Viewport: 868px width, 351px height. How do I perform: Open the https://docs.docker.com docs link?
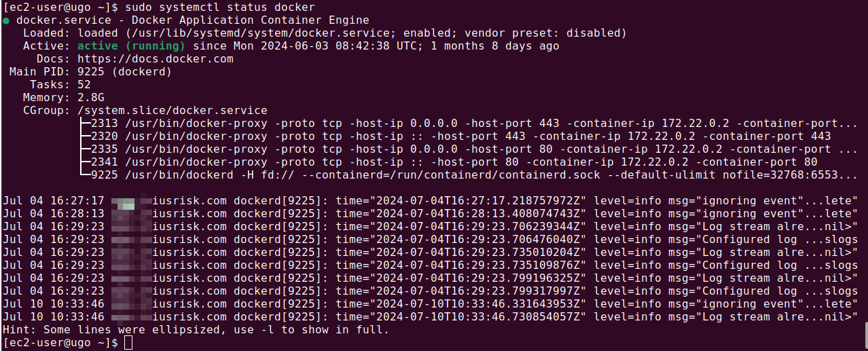156,59
